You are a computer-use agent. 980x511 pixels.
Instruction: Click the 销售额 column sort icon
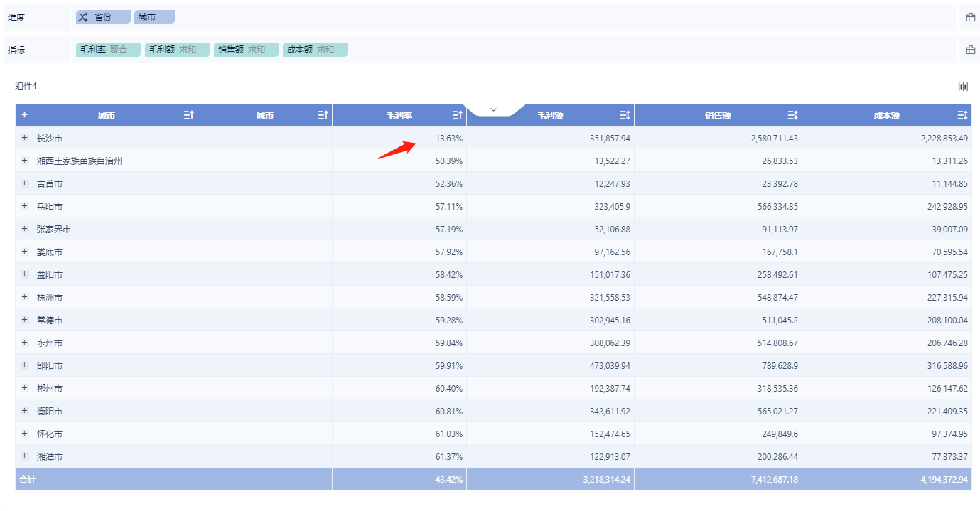point(792,115)
